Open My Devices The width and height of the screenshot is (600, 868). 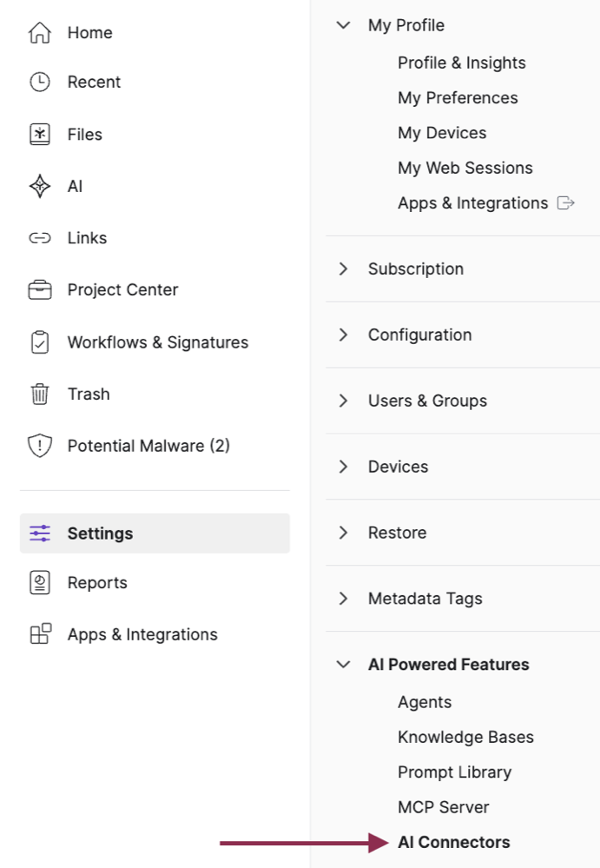(x=442, y=133)
